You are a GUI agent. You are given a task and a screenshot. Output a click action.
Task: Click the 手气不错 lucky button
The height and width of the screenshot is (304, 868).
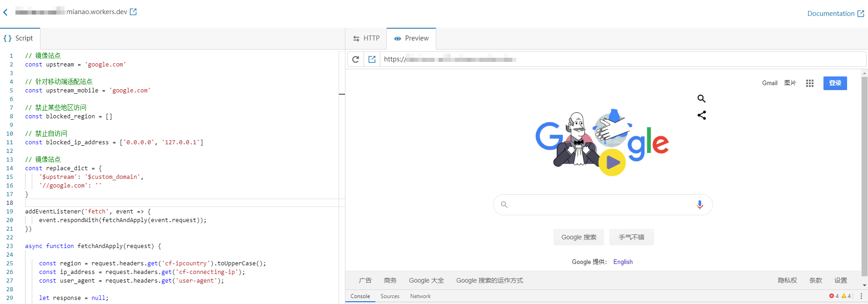tap(632, 237)
